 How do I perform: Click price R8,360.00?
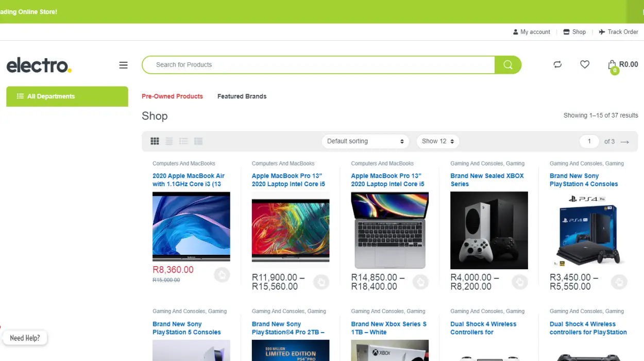point(173,270)
